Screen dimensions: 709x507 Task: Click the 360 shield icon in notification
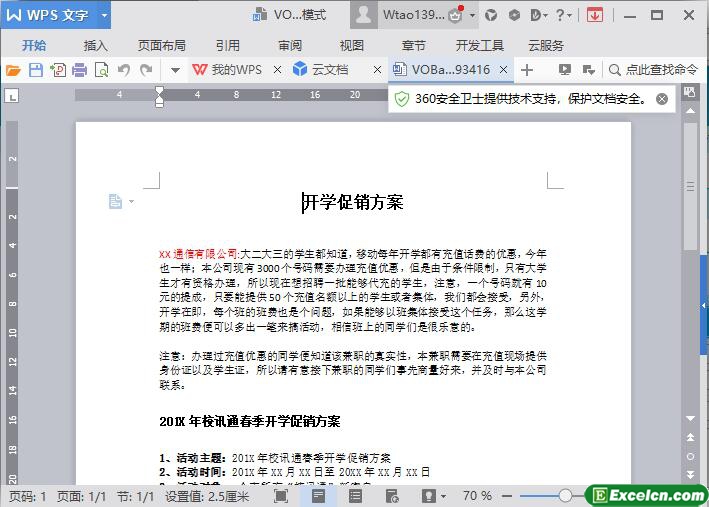pos(402,99)
